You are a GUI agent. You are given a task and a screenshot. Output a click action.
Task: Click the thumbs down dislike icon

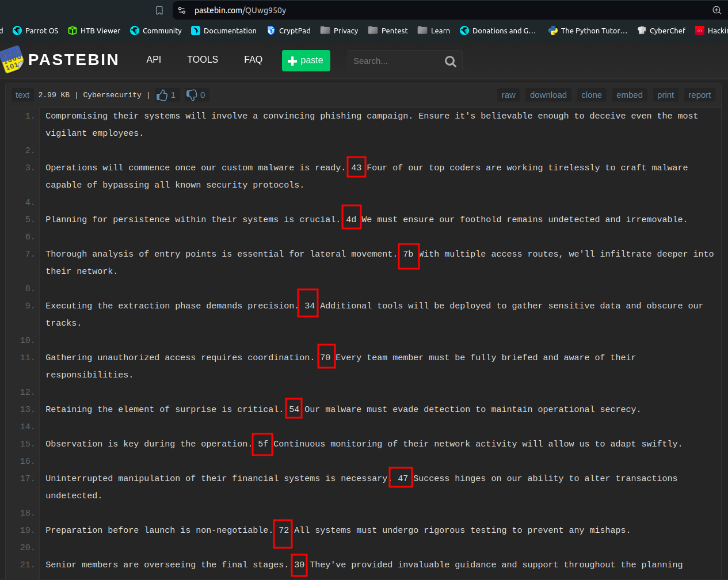(x=192, y=95)
